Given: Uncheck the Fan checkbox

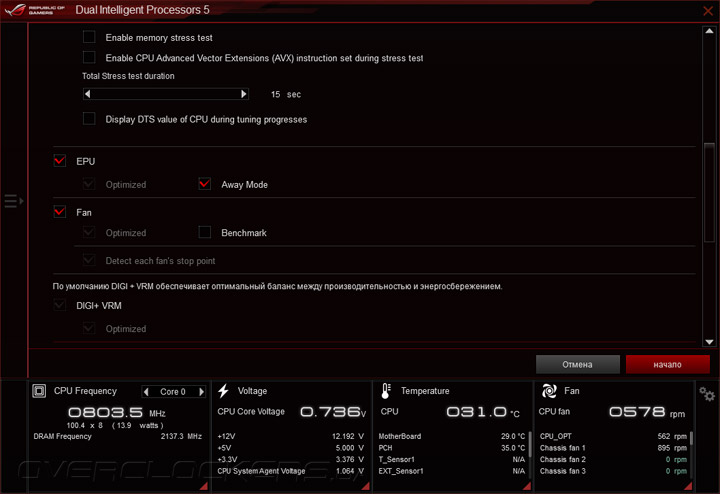Looking at the screenshot, I should (60, 212).
